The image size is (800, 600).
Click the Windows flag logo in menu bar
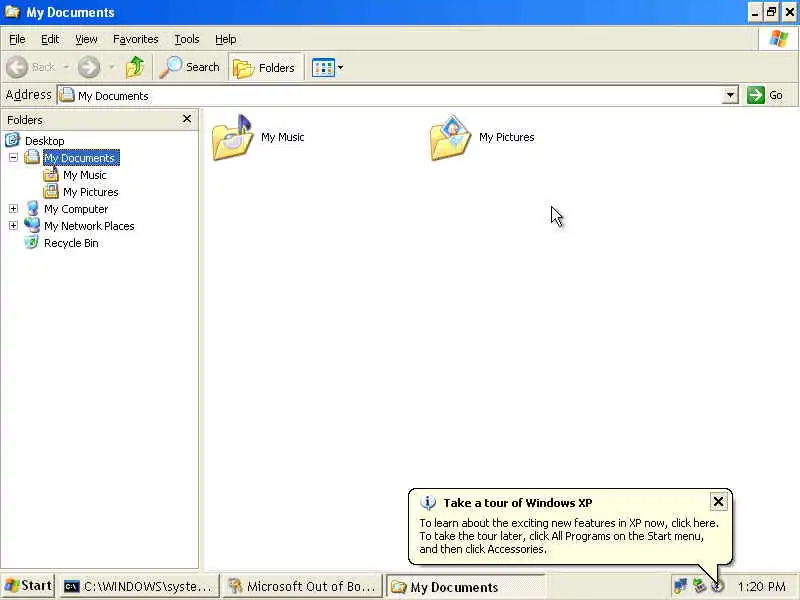pos(778,39)
